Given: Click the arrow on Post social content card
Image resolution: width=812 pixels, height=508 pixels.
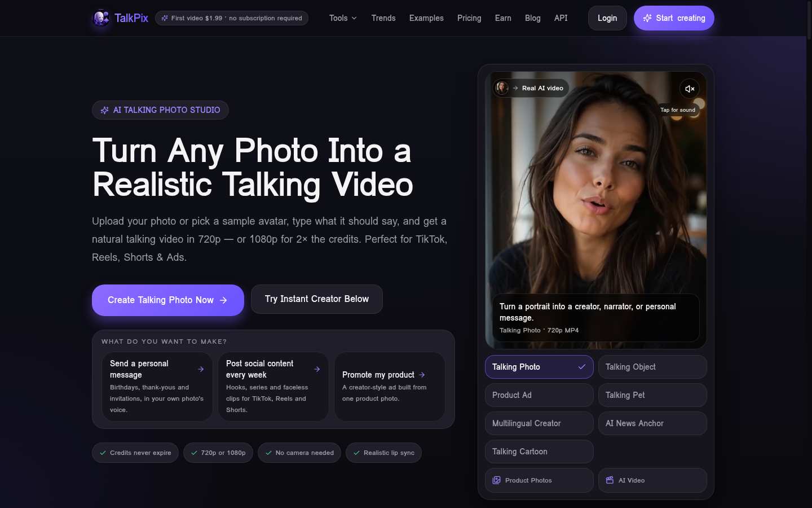Looking at the screenshot, I should 317,369.
